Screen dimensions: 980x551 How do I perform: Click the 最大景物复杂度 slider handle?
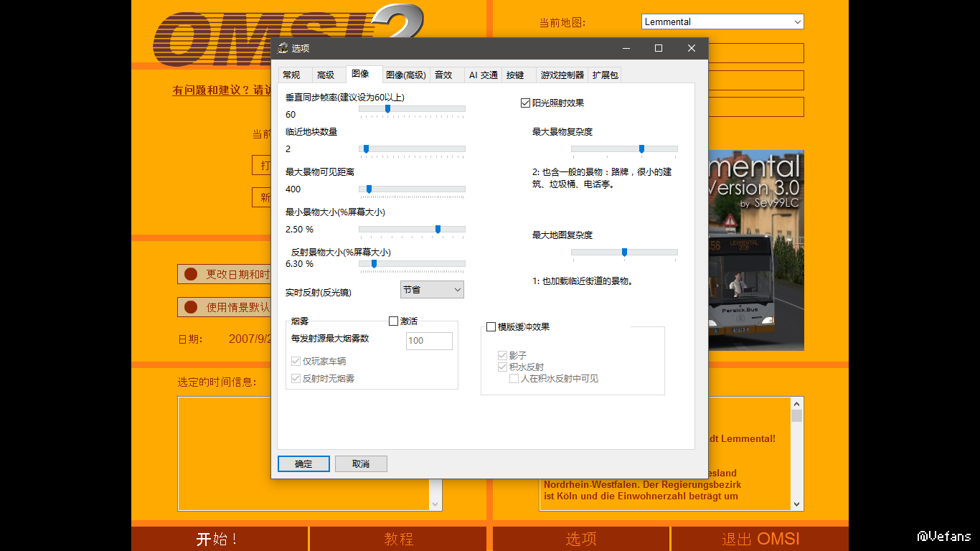[x=641, y=149]
